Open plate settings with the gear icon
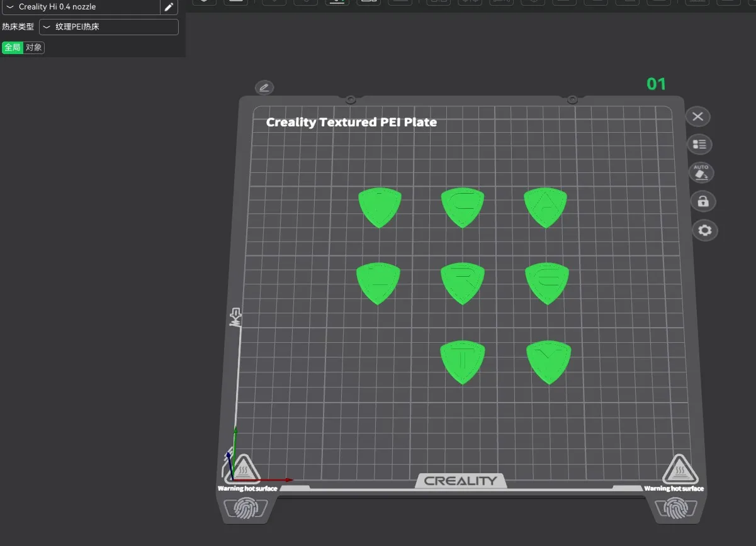756x546 pixels. (x=705, y=230)
